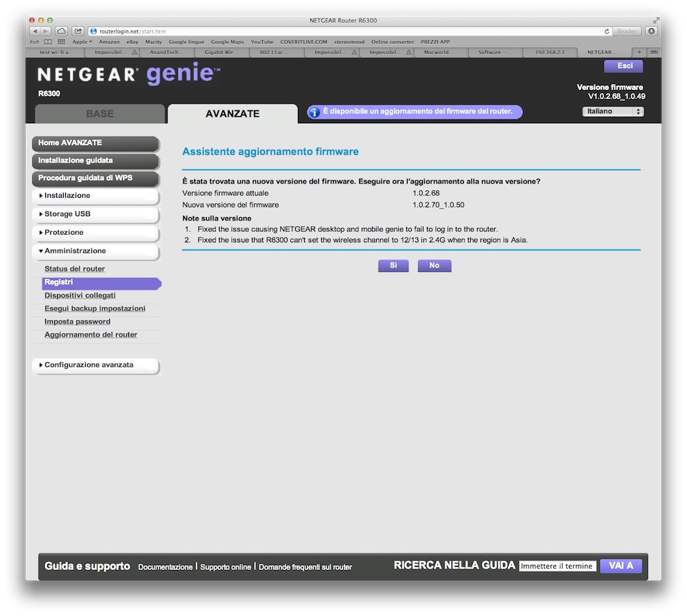Switch to the 192.168.2.1 browser tab

click(550, 52)
